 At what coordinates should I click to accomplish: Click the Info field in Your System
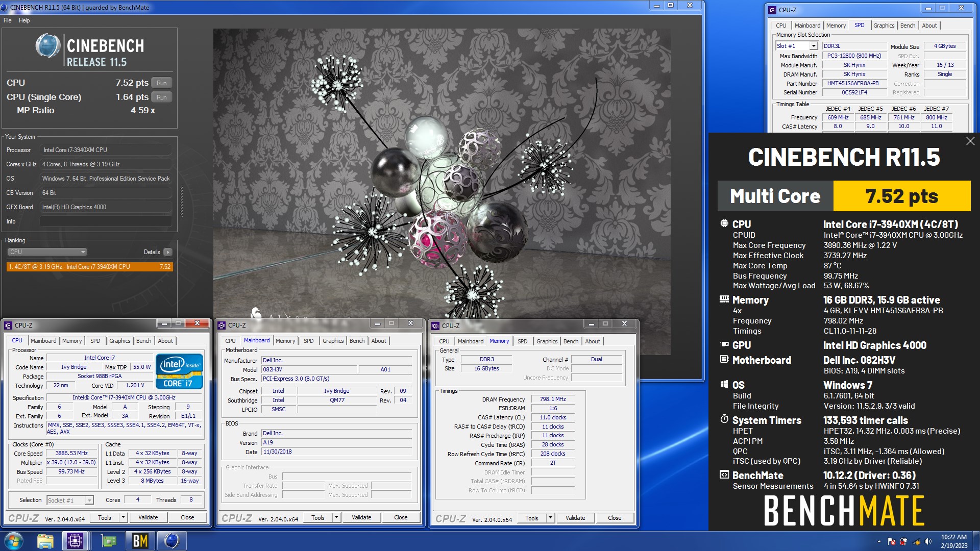click(x=106, y=221)
